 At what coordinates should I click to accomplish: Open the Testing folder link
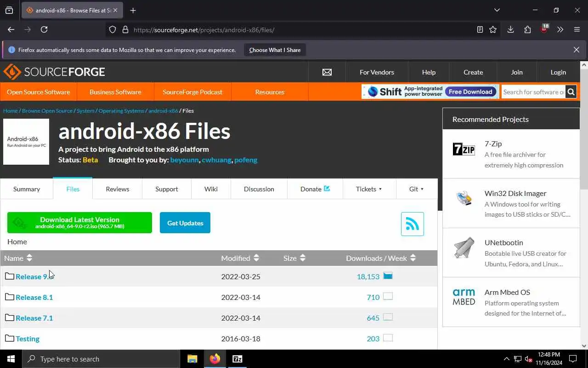click(x=28, y=339)
